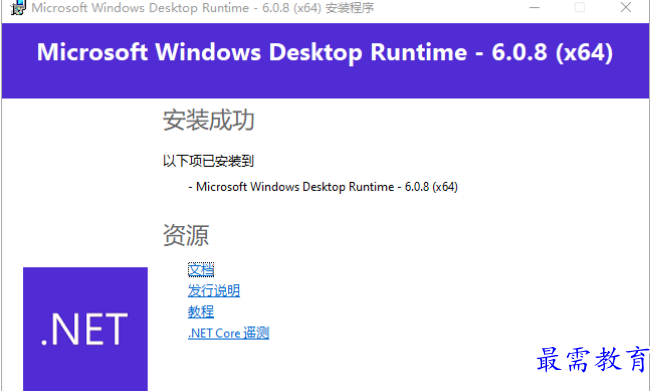Screen dimensions: 658x391
Task: Open the 发行说明 release notes link
Action: tap(214, 291)
